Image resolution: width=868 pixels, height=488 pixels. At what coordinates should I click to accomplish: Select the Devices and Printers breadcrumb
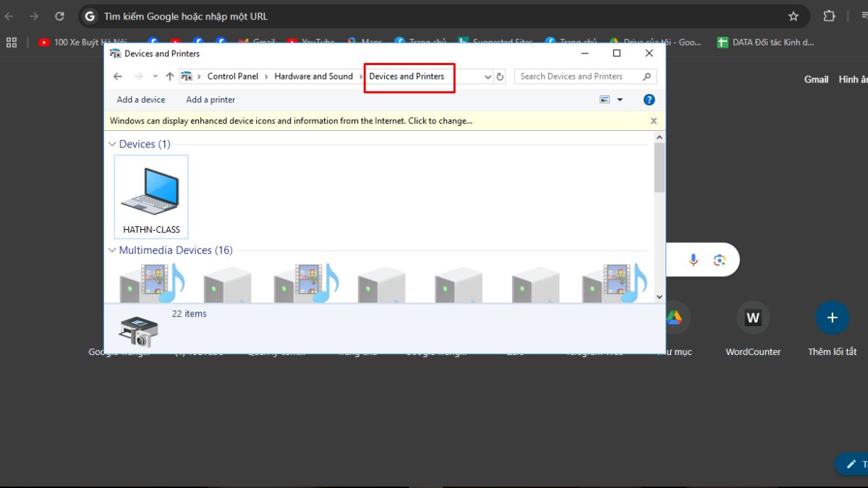click(x=407, y=77)
